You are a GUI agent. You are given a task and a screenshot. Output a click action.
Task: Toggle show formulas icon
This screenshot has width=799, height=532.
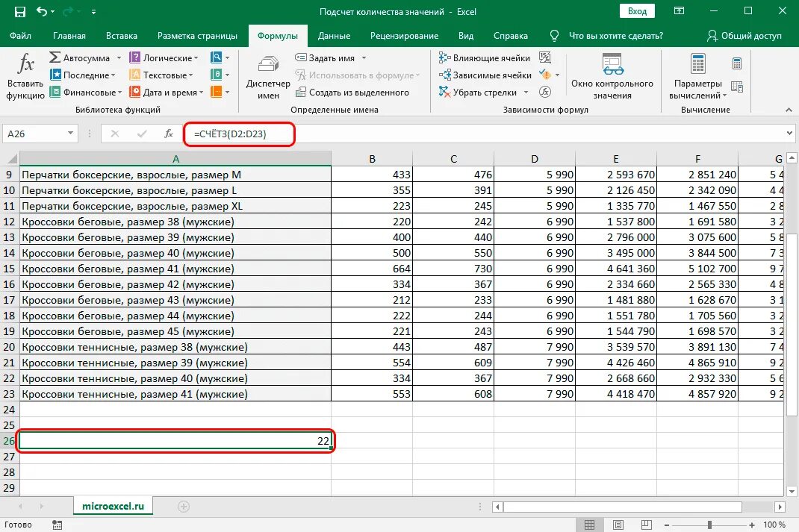pyautogui.click(x=544, y=57)
